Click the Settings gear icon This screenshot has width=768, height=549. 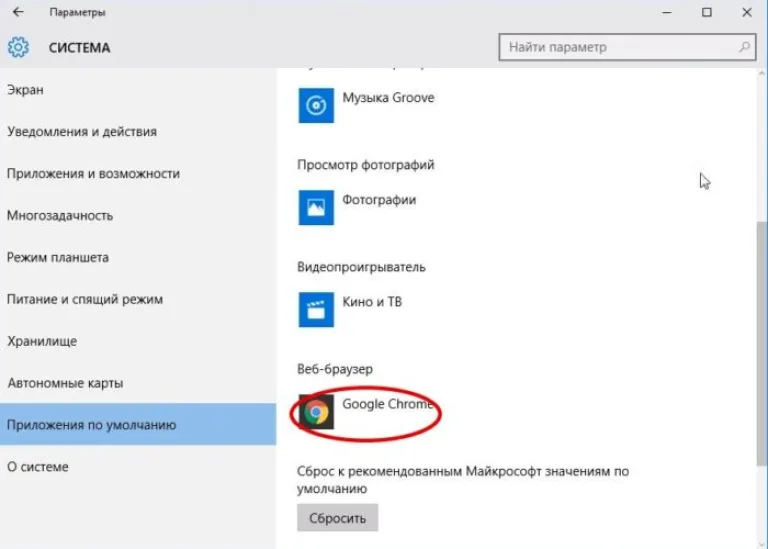[18, 48]
